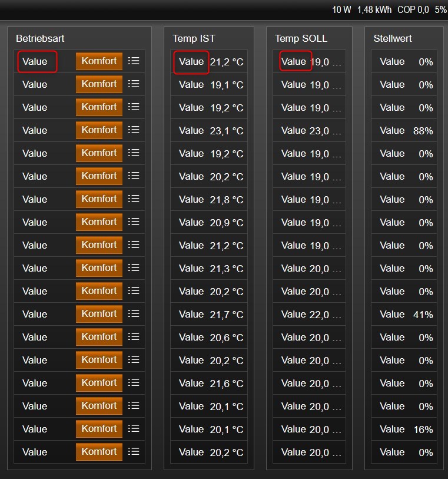
Task: Click the 1,48 kWh energy reading in header
Action: point(374,10)
